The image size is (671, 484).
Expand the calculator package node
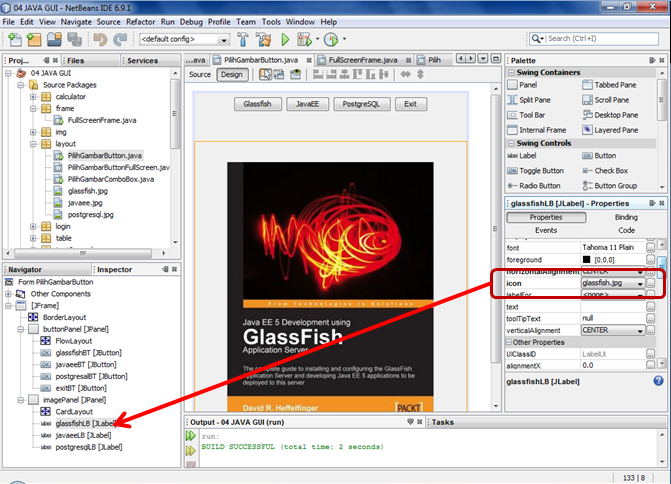[33, 97]
